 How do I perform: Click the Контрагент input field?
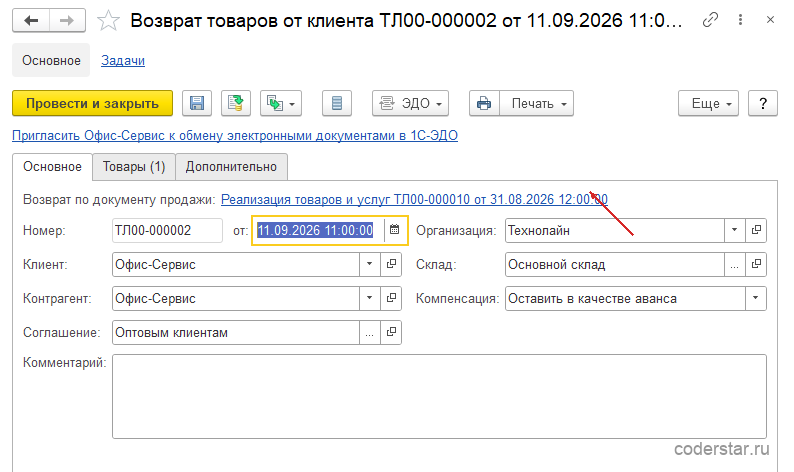coord(236,298)
